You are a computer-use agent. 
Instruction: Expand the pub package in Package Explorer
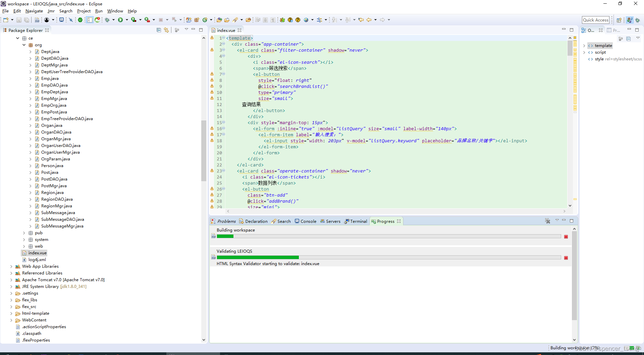pos(24,233)
